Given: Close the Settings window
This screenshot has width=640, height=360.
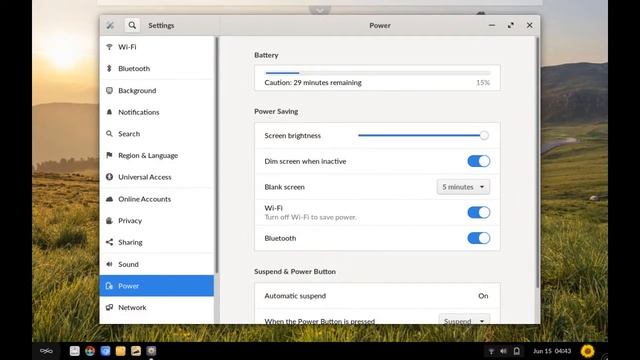Looking at the screenshot, I should pyautogui.click(x=529, y=25).
